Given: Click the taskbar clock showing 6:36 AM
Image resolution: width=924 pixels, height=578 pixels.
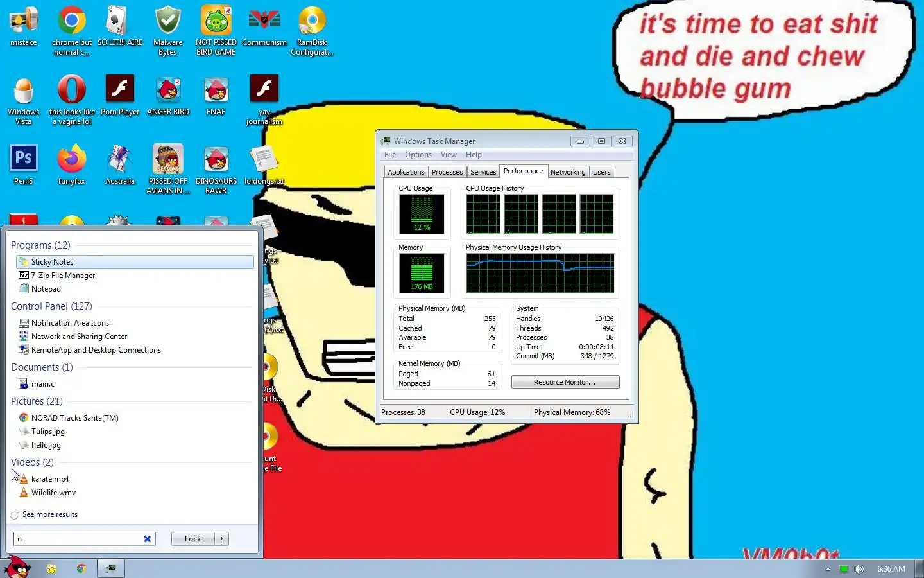Looking at the screenshot, I should pos(891,569).
